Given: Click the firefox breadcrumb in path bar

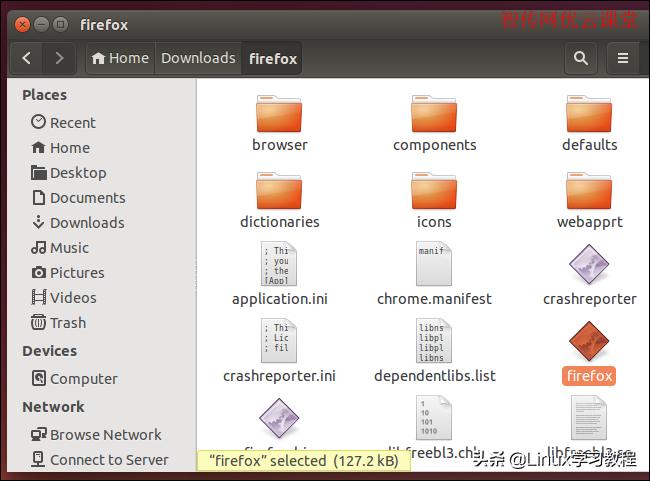Looking at the screenshot, I should click(272, 58).
